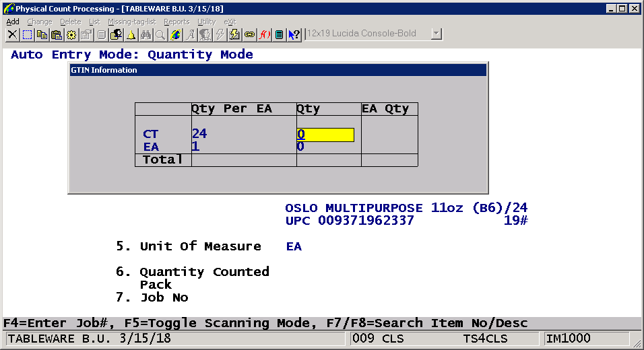
Task: Click the Unit Of Measure EA value
Action: pyautogui.click(x=294, y=246)
